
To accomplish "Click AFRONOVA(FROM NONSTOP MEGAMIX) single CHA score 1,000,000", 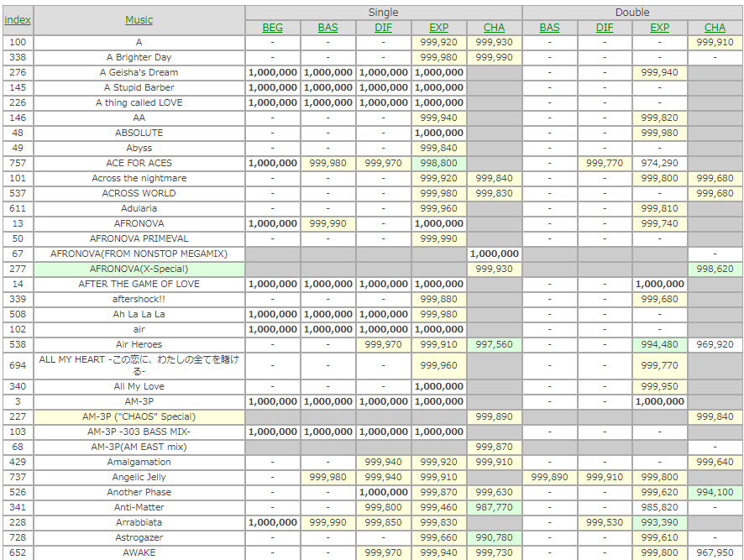I will tap(494, 254).
